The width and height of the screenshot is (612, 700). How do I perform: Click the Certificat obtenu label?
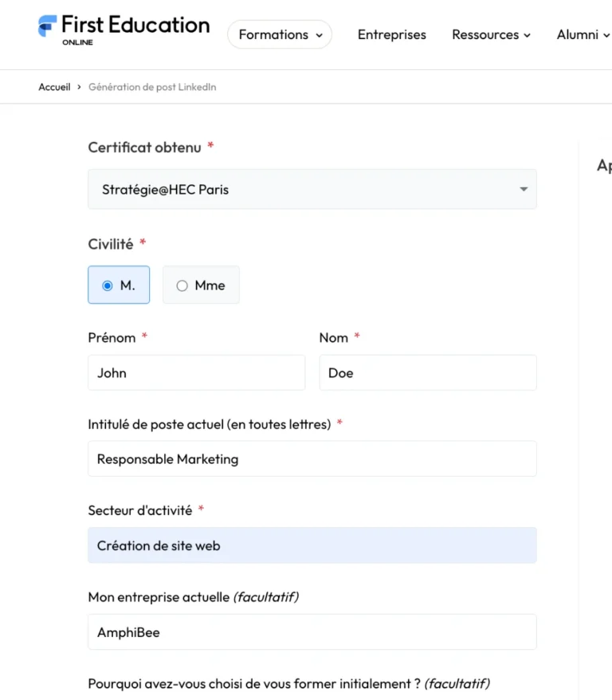click(144, 147)
